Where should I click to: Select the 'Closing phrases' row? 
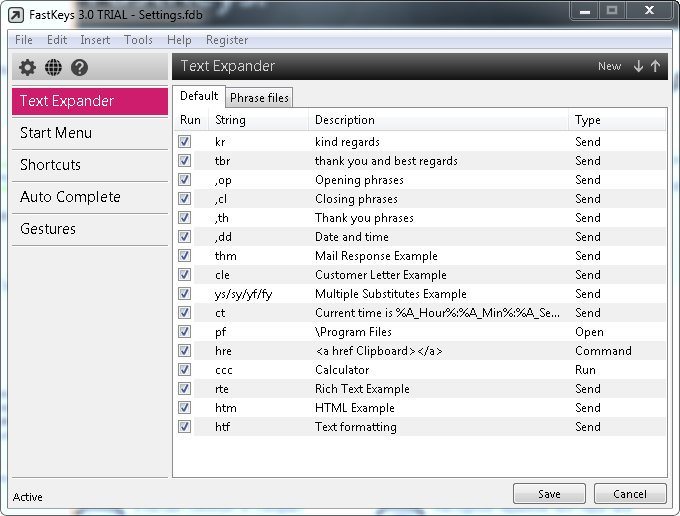point(420,199)
